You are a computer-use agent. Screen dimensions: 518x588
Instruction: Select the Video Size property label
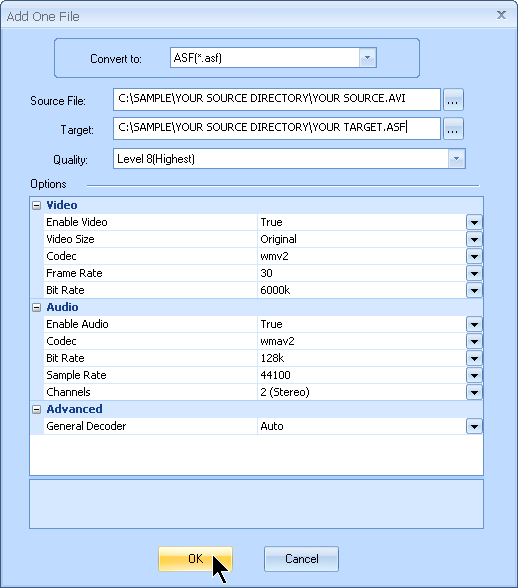pos(70,239)
